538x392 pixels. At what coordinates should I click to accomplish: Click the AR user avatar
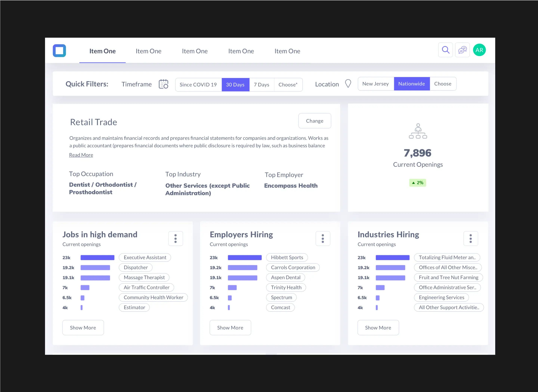click(x=479, y=50)
